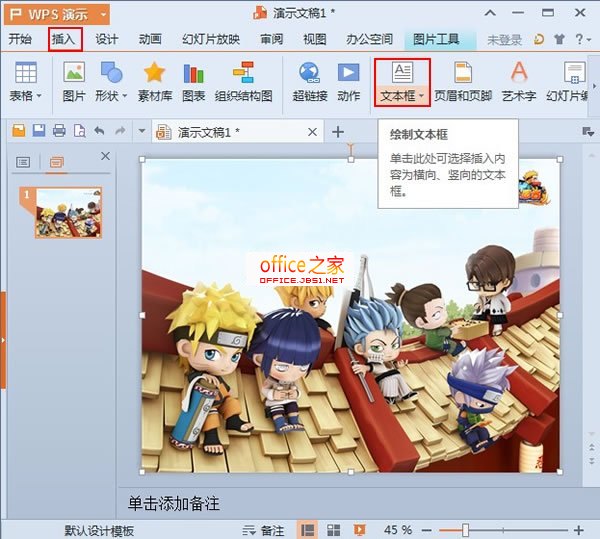Expand the left side orange panel handle

(x=3, y=340)
